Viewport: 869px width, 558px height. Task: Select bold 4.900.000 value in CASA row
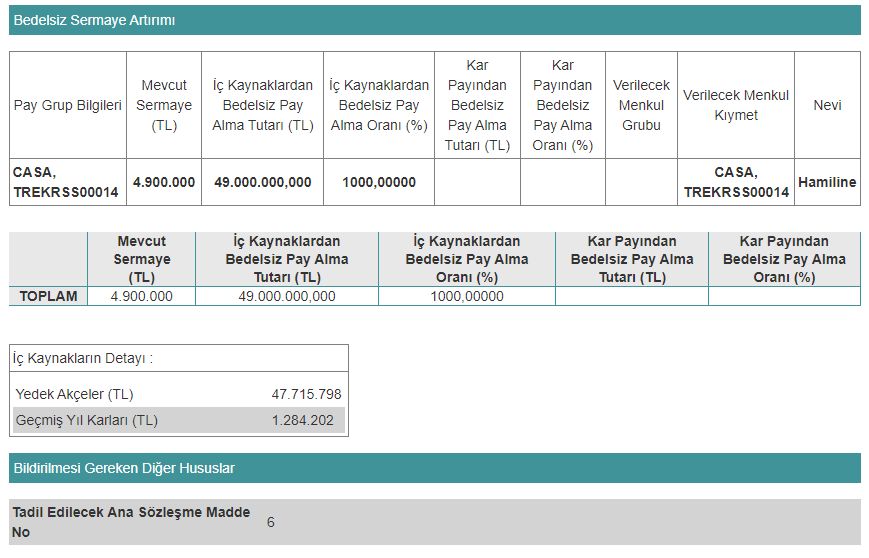(164, 182)
